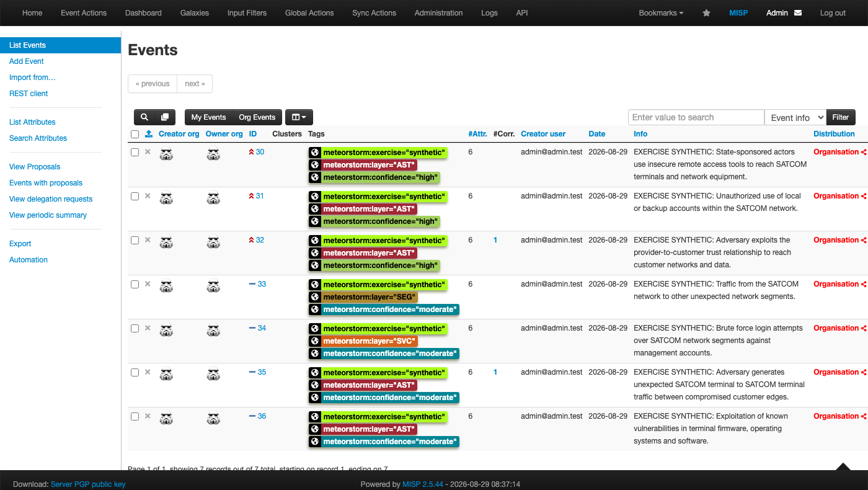Check the box for event 32
The image size is (868, 490).
click(135, 241)
